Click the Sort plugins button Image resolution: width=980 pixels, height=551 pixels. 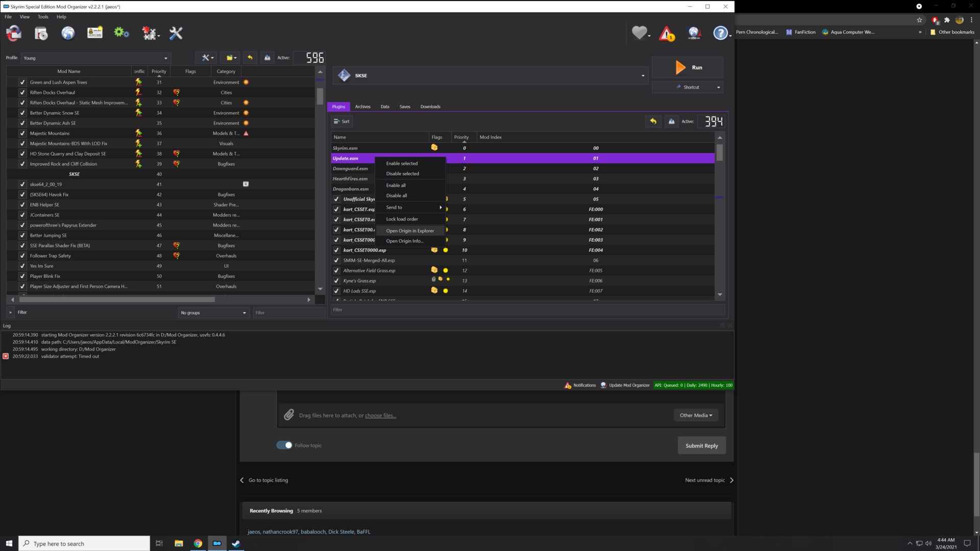[341, 121]
